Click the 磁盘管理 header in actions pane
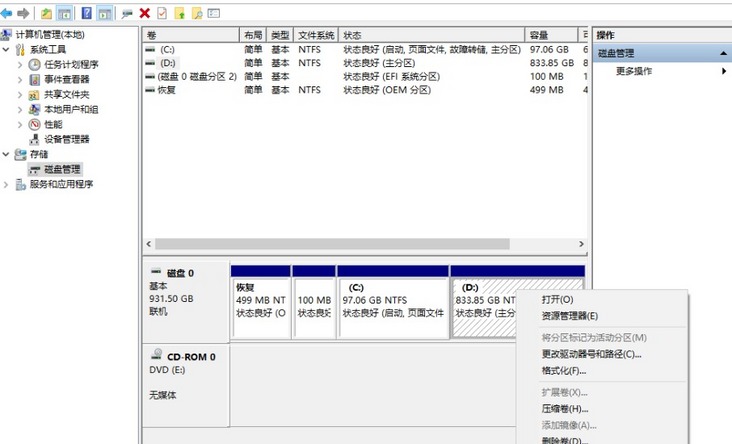Screen dimensions: 732x444 click(x=663, y=53)
